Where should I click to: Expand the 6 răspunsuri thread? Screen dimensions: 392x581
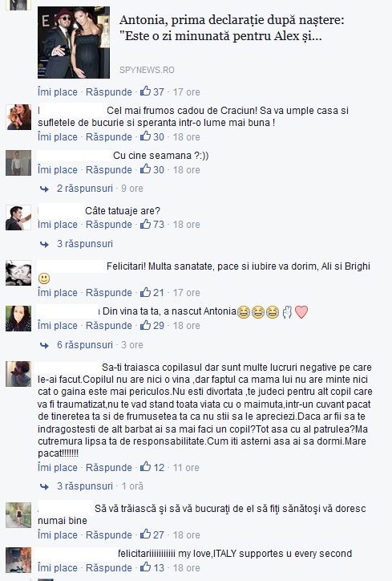point(85,344)
